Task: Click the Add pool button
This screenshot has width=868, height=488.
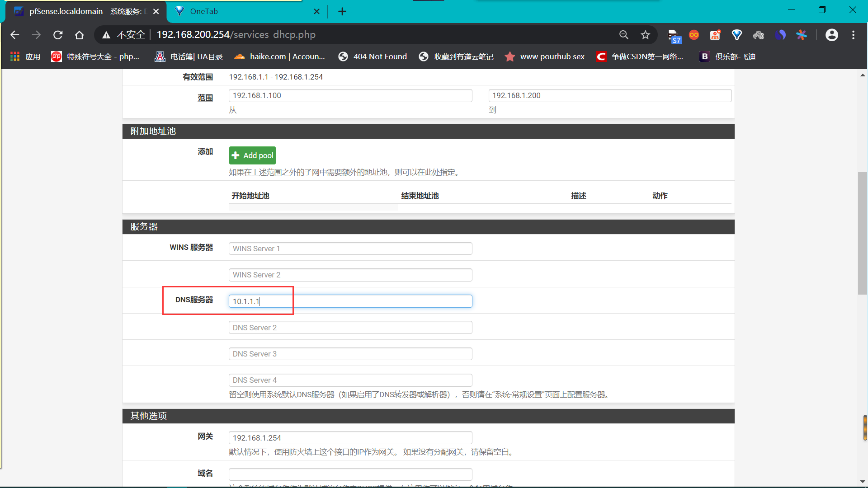Action: [252, 155]
